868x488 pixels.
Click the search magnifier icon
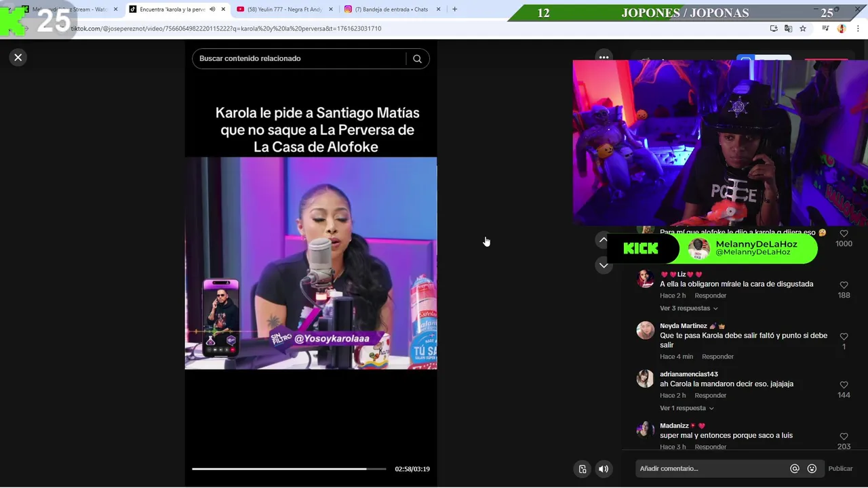pos(417,59)
